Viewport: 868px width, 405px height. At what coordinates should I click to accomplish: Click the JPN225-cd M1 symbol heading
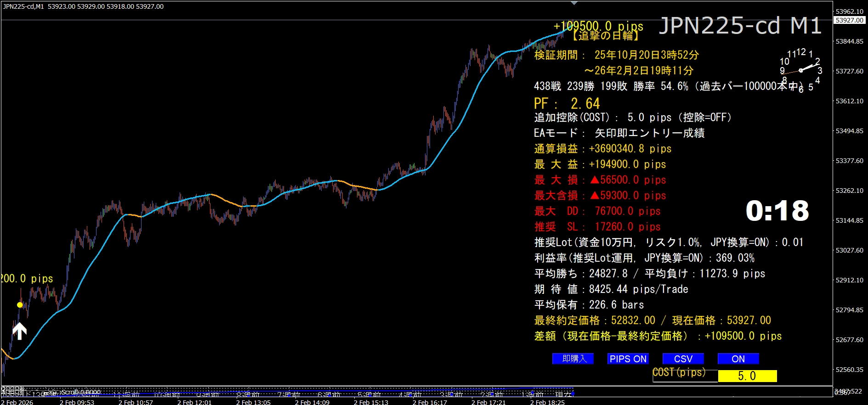click(x=740, y=26)
